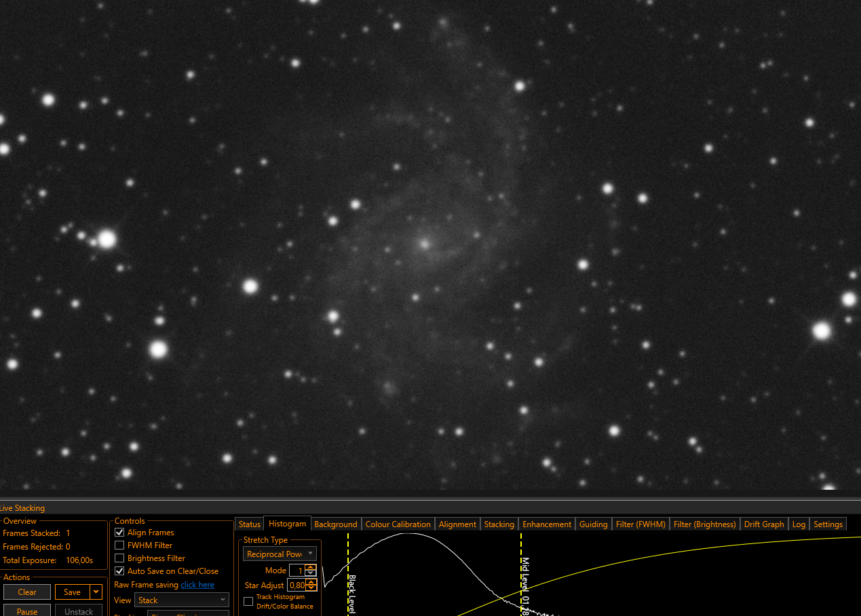The height and width of the screenshot is (616, 861).
Task: Select the Black Level histogram marker
Action: pos(348,574)
